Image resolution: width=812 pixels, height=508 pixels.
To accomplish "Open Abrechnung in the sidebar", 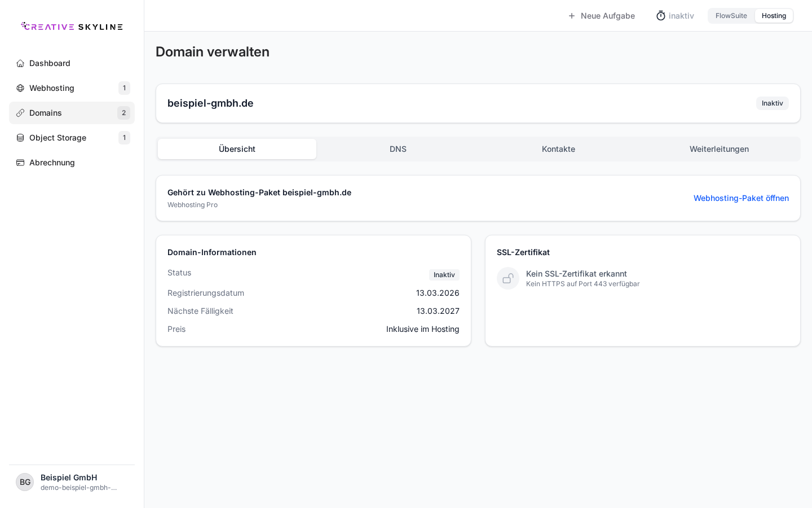I will pos(72,163).
